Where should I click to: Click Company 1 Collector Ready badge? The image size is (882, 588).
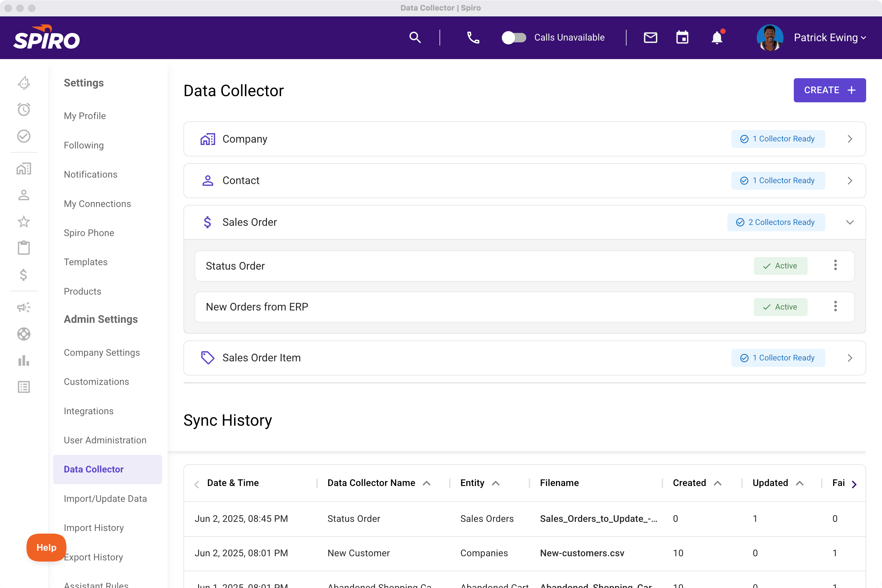[778, 139]
